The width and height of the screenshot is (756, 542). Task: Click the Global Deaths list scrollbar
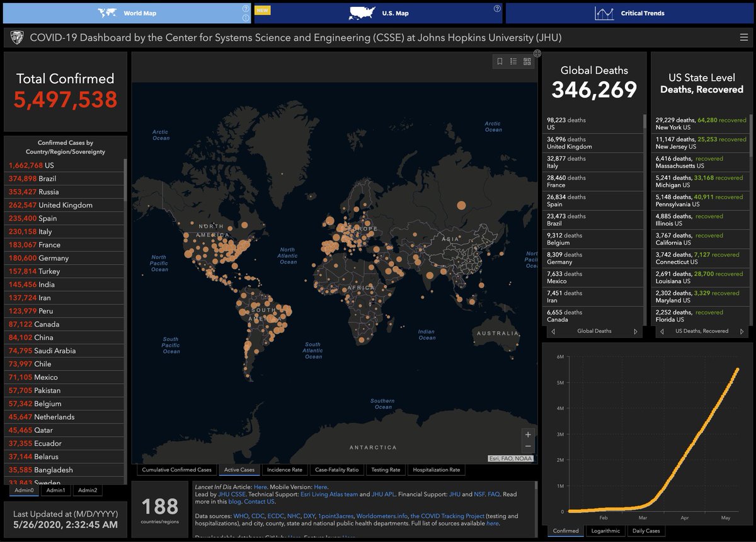644,121
